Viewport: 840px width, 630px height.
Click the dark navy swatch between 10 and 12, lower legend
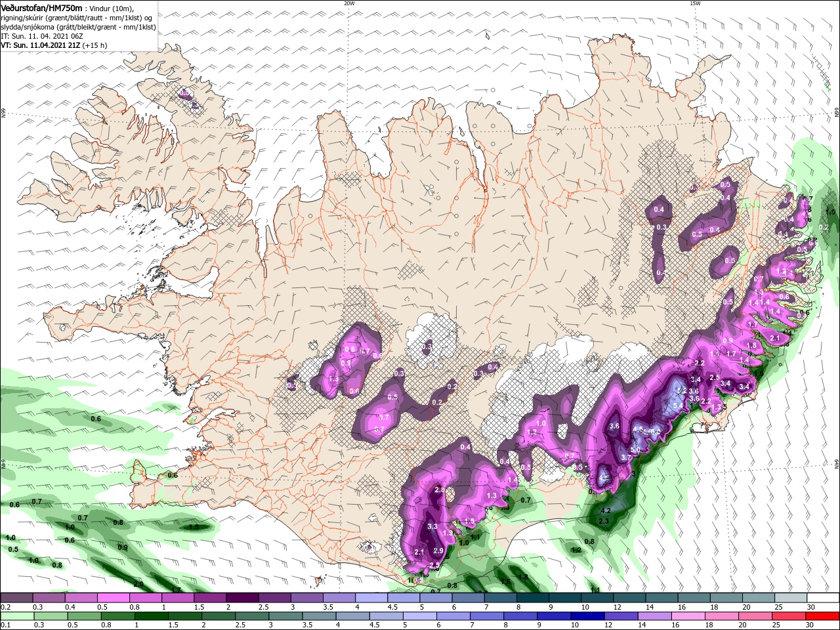tap(586, 616)
